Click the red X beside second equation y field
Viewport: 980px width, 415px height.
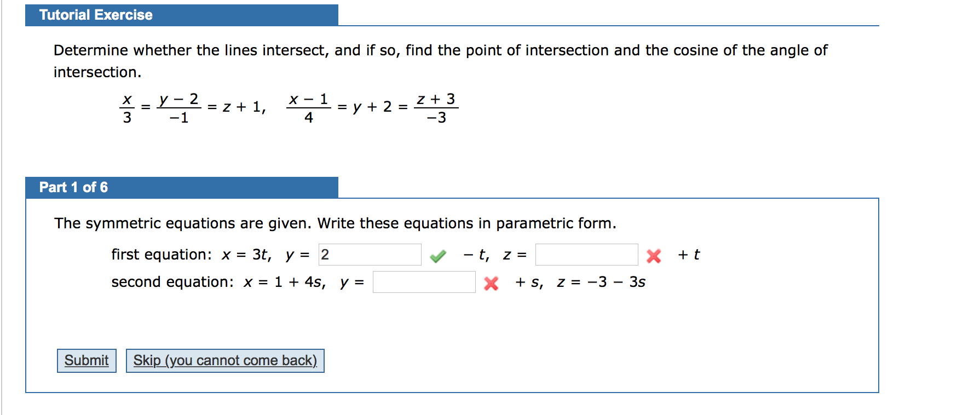coord(491,283)
